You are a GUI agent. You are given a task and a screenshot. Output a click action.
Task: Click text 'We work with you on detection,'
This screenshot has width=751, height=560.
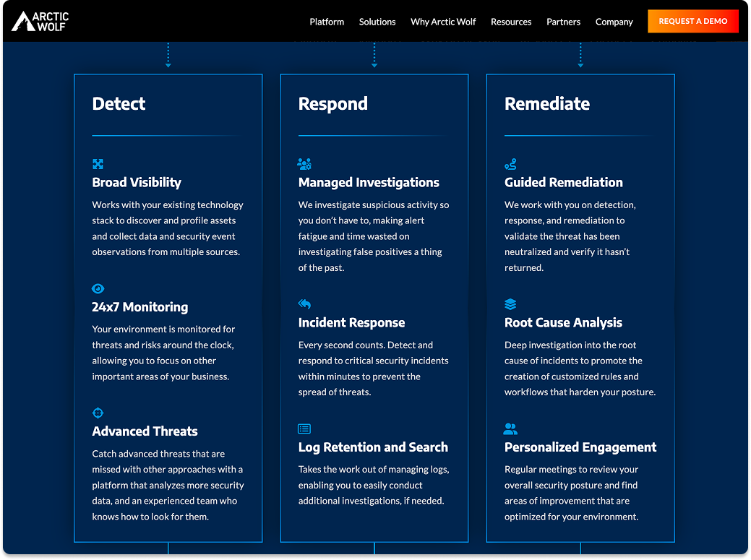pyautogui.click(x=570, y=205)
